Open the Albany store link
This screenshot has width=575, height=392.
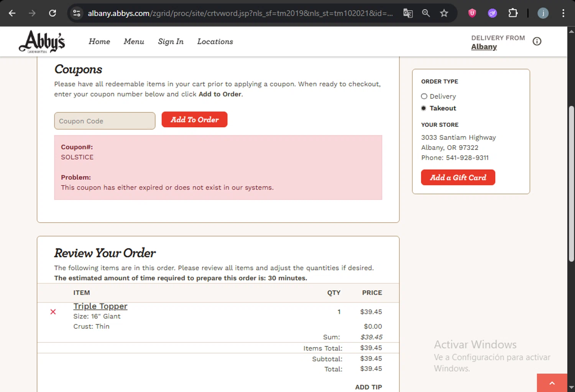pos(484,47)
